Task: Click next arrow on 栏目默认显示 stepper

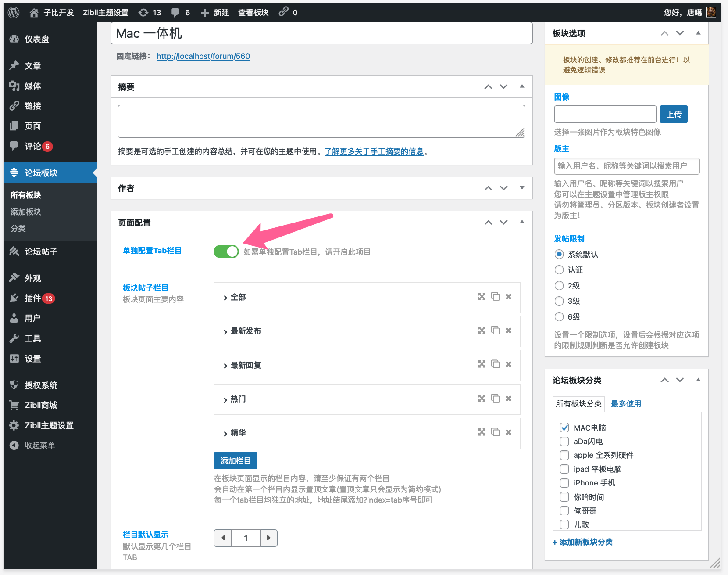Action: [269, 538]
